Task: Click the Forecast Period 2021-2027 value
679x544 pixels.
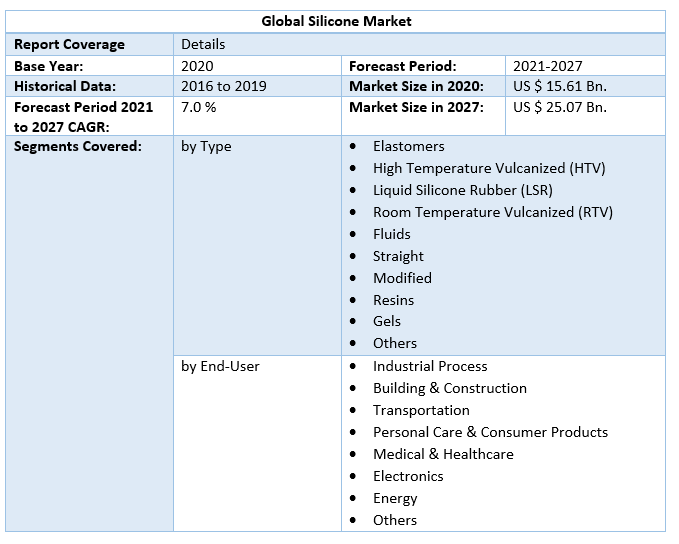Action: (547, 65)
